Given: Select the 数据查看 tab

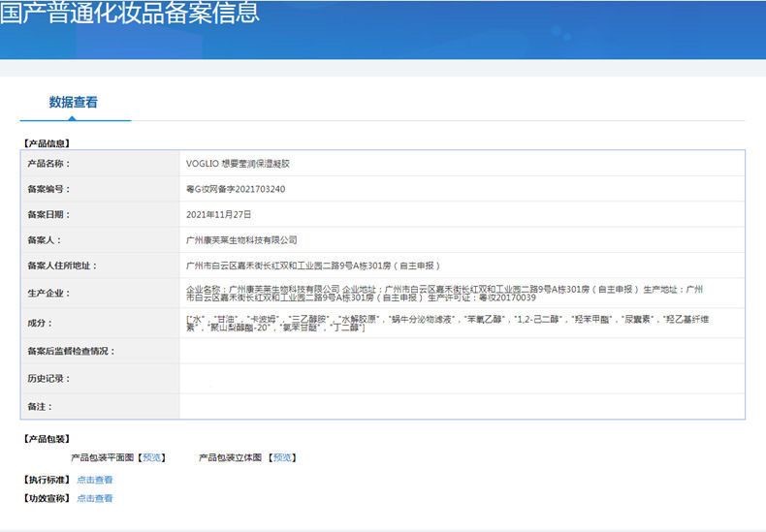Looking at the screenshot, I should 74,102.
